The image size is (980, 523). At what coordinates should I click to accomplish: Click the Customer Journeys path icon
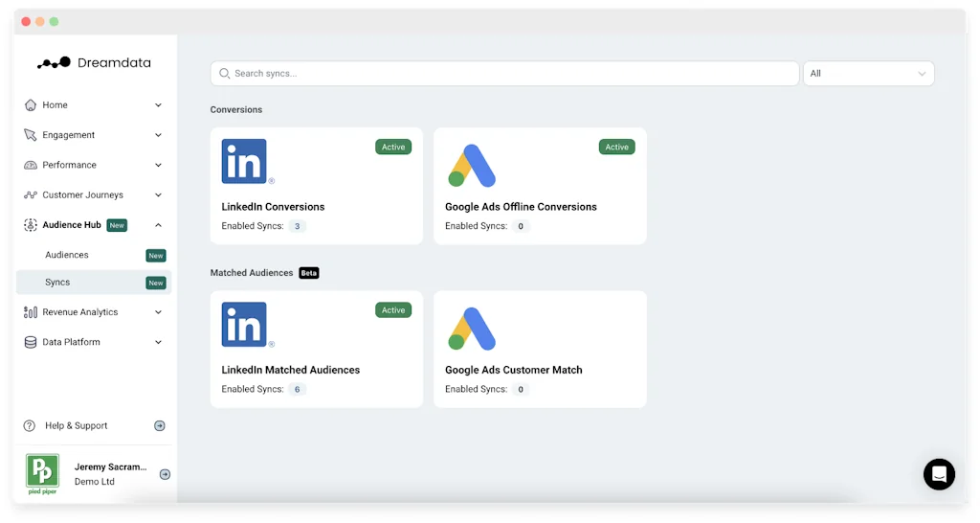click(30, 195)
